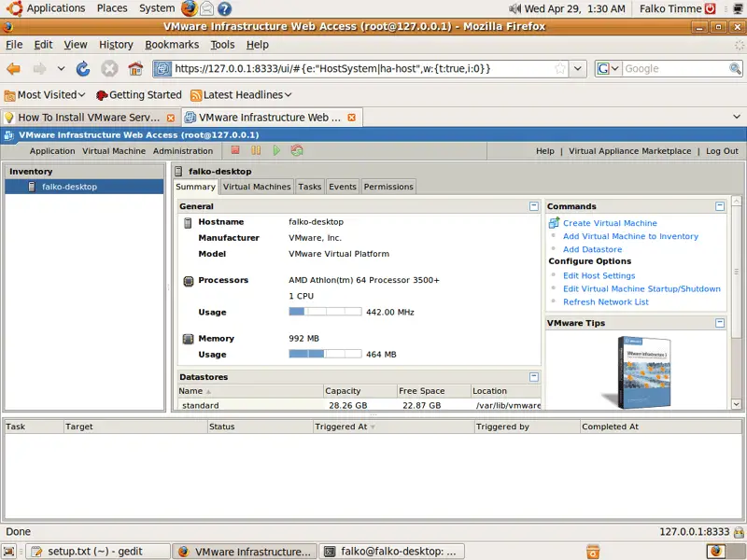Close the VMware Infrastructure Web tab
Viewport: 747px width, 560px height.
(352, 118)
